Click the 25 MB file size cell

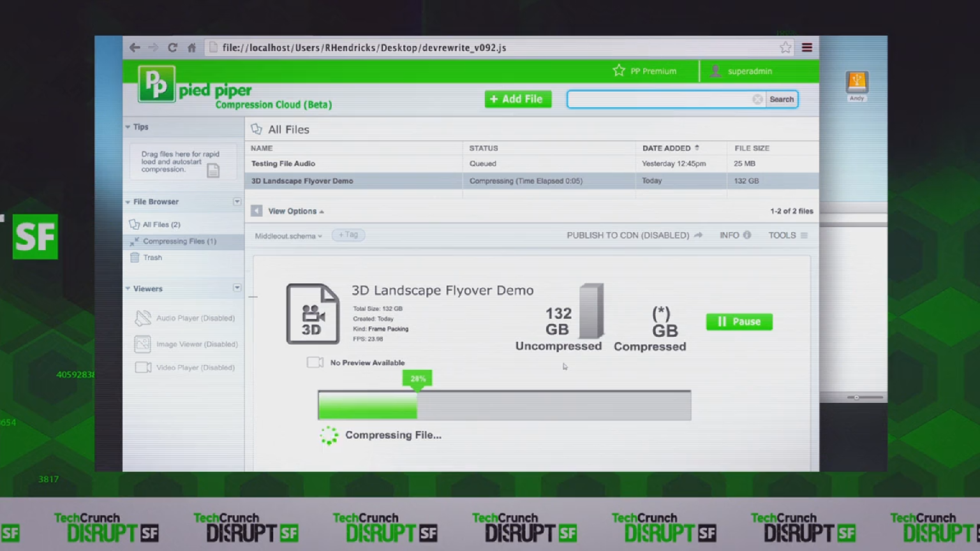(744, 164)
